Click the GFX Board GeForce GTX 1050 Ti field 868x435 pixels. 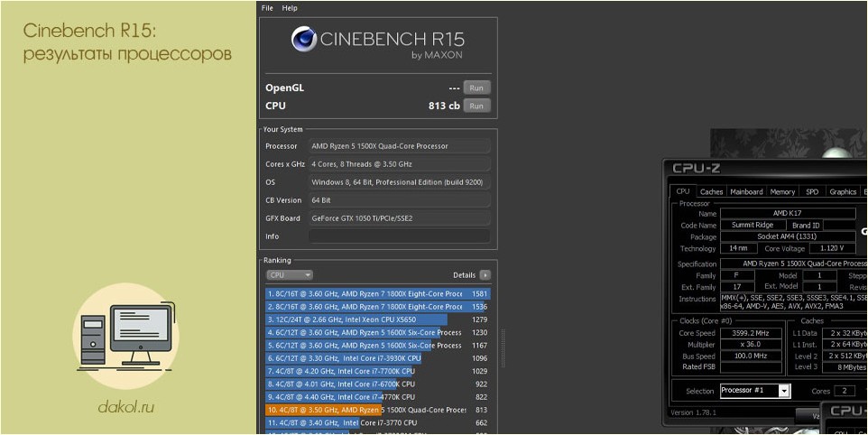(399, 218)
